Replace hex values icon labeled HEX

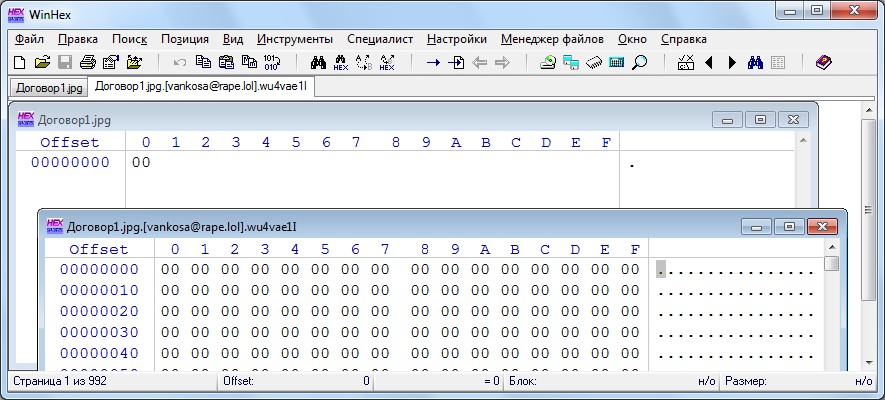coord(387,63)
